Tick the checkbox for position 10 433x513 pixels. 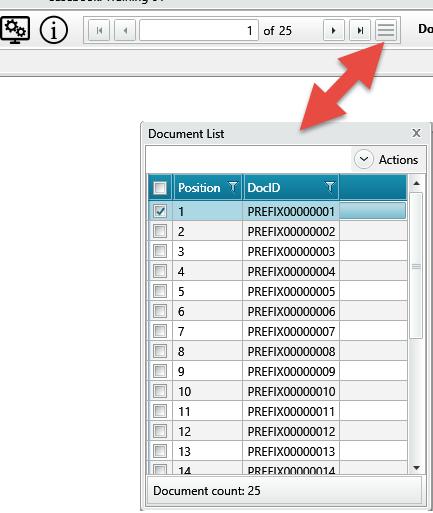(x=160, y=391)
